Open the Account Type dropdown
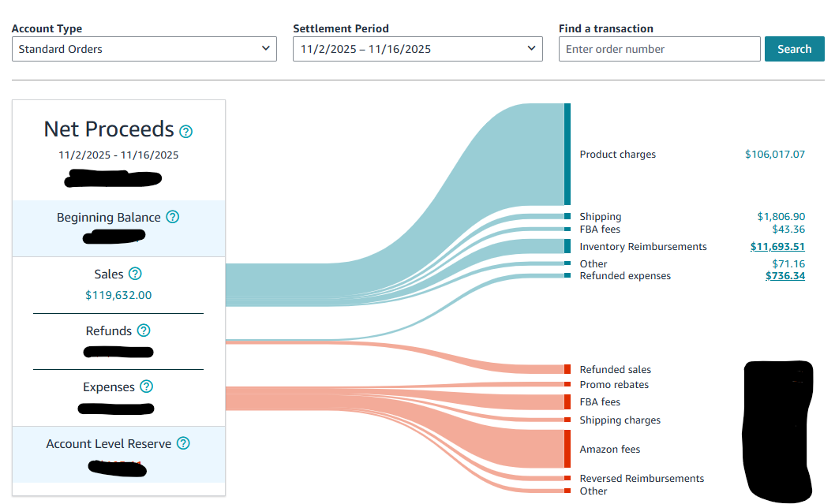835x504 pixels. coord(144,49)
